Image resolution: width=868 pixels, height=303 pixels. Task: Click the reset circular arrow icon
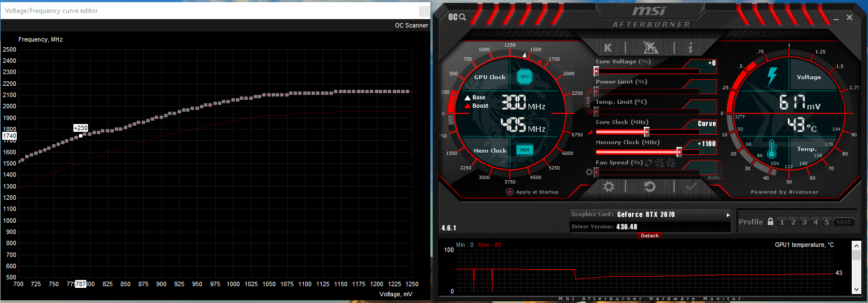pyautogui.click(x=649, y=187)
